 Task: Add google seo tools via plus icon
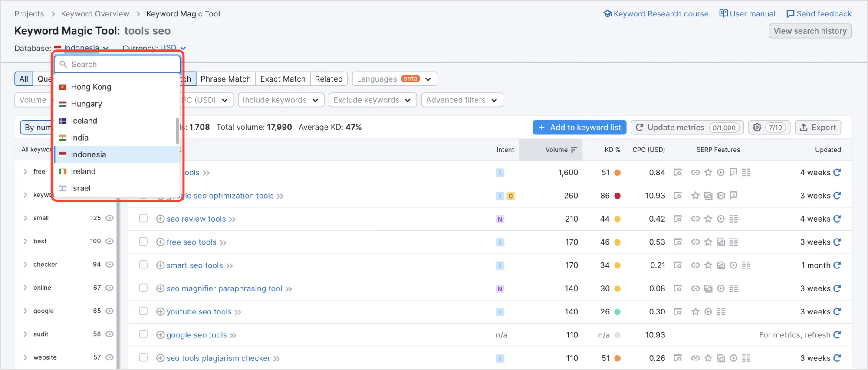pos(160,335)
